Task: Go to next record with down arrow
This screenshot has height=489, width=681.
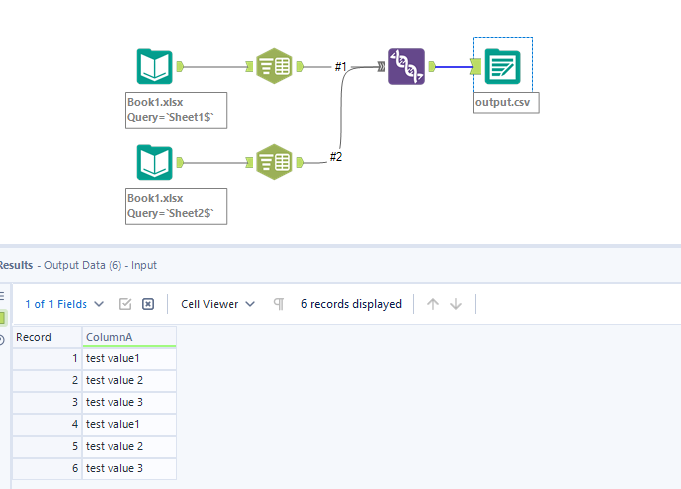Action: click(x=456, y=304)
